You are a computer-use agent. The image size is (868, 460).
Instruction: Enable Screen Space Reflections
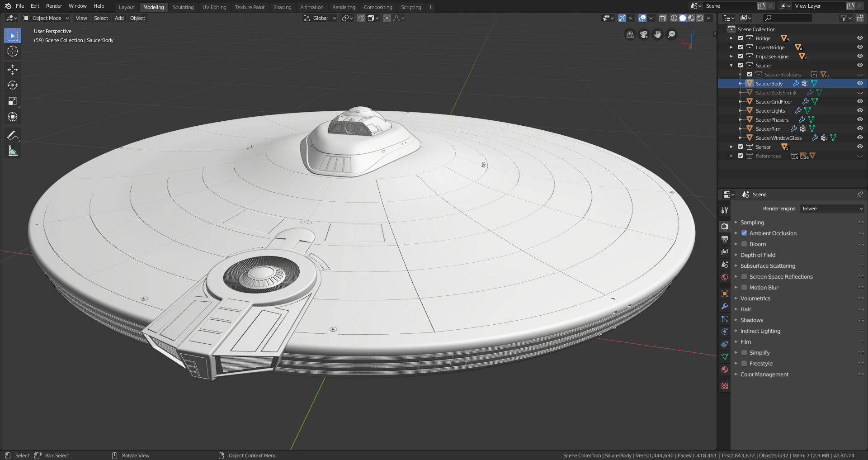744,277
